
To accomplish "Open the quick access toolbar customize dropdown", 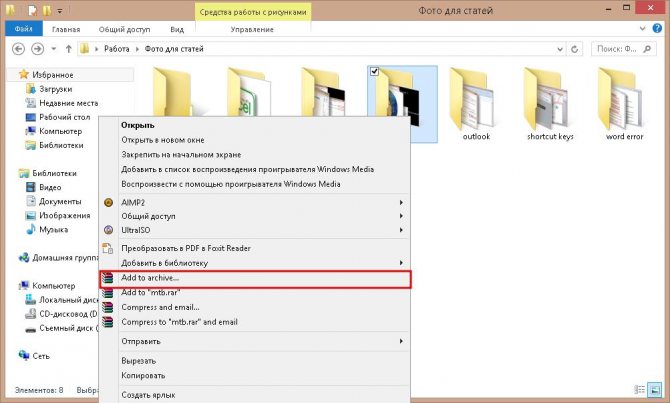I will click(x=60, y=11).
